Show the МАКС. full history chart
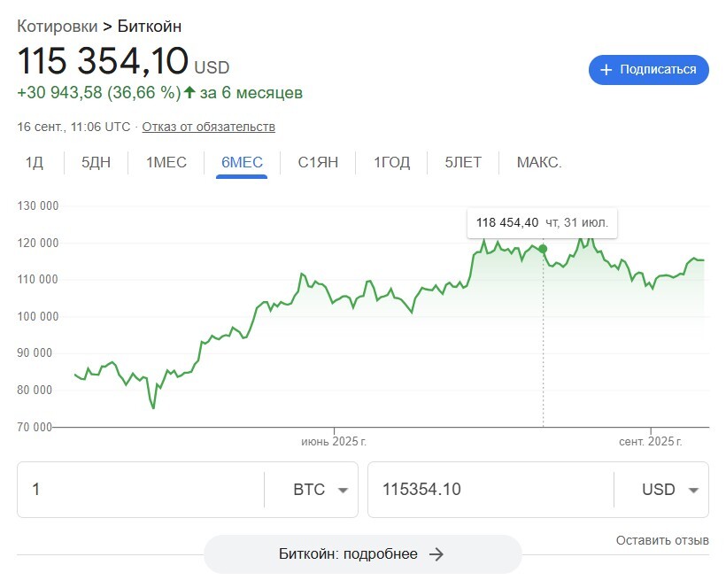Image resolution: width=726 pixels, height=588 pixels. coord(539,162)
